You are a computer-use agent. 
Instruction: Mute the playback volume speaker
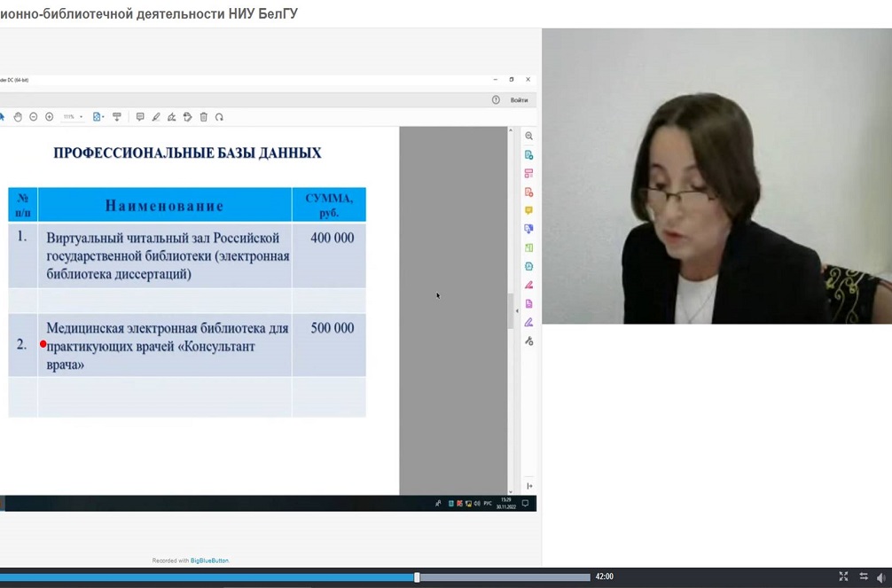(x=881, y=576)
